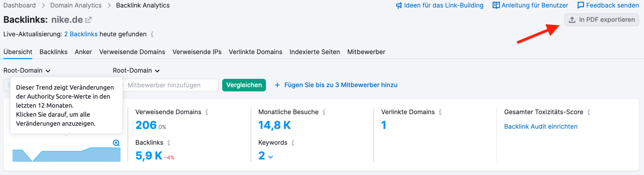Screen dimensions: 644x175
Task: Open the Verweisende Domains tab
Action: point(132,52)
